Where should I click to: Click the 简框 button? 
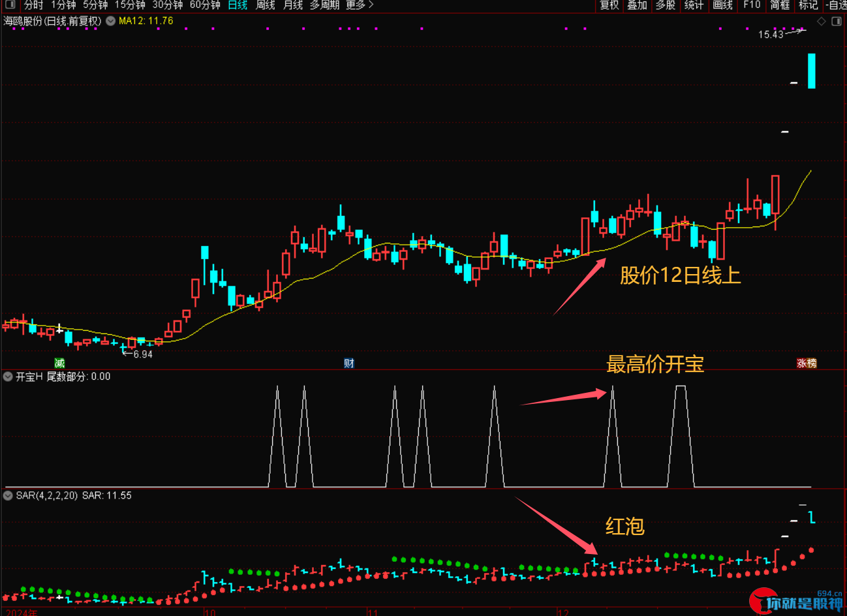coord(780,5)
